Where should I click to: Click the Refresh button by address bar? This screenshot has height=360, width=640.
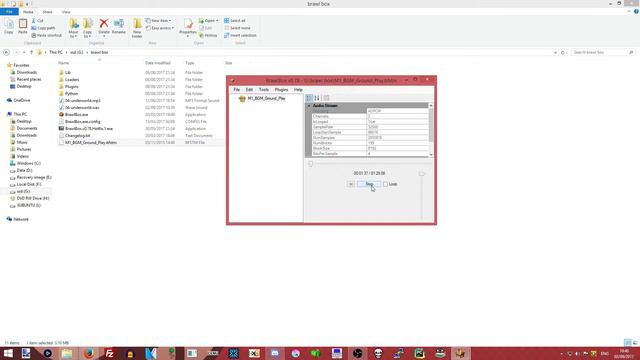[562, 52]
